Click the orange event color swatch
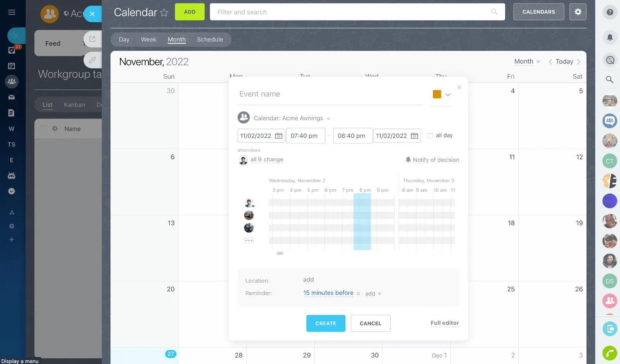This screenshot has height=364, width=620. 437,94
